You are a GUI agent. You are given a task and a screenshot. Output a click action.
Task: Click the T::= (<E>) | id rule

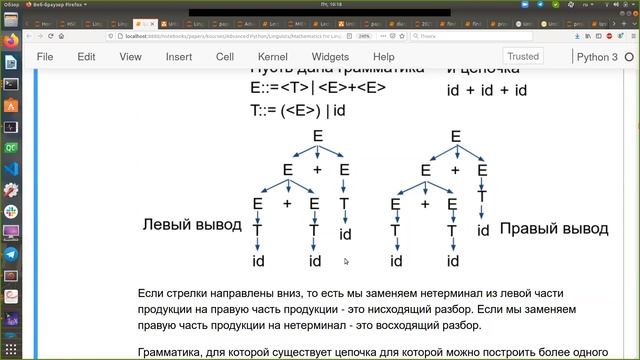(x=298, y=110)
